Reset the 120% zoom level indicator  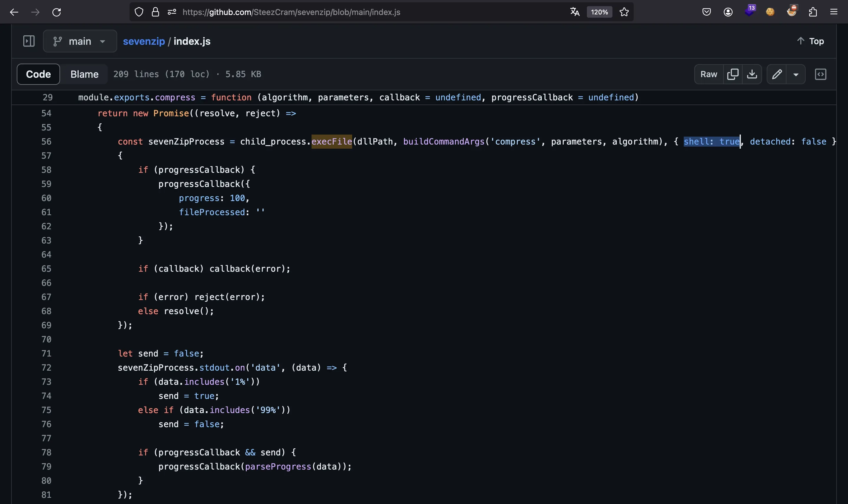(x=599, y=12)
